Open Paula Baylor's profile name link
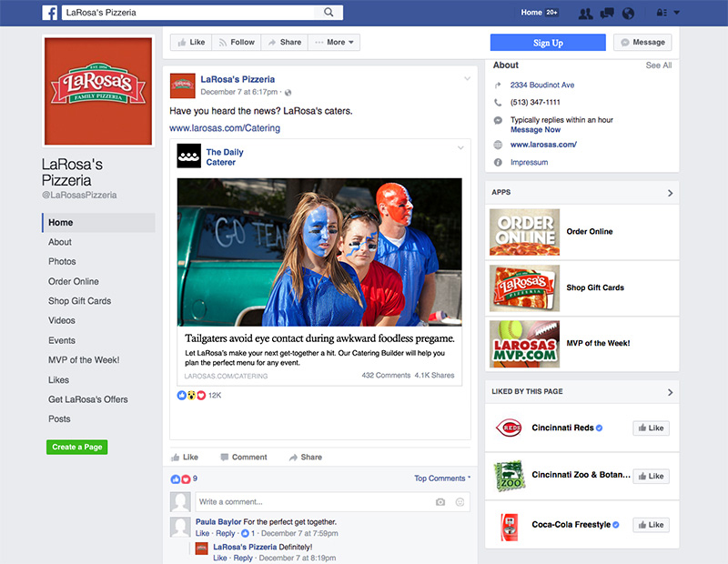This screenshot has width=728, height=564. pos(218,522)
